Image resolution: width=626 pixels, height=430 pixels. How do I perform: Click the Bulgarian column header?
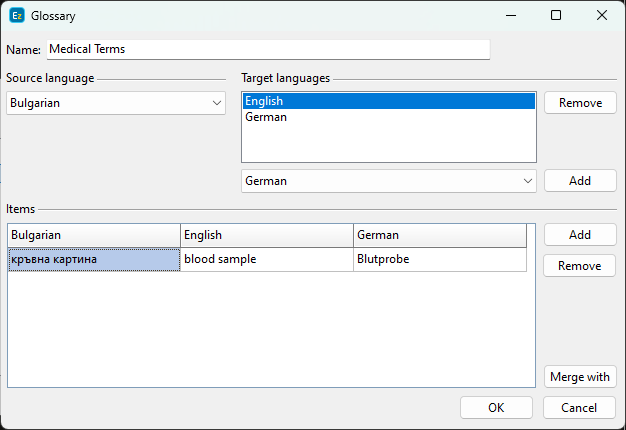coord(94,235)
